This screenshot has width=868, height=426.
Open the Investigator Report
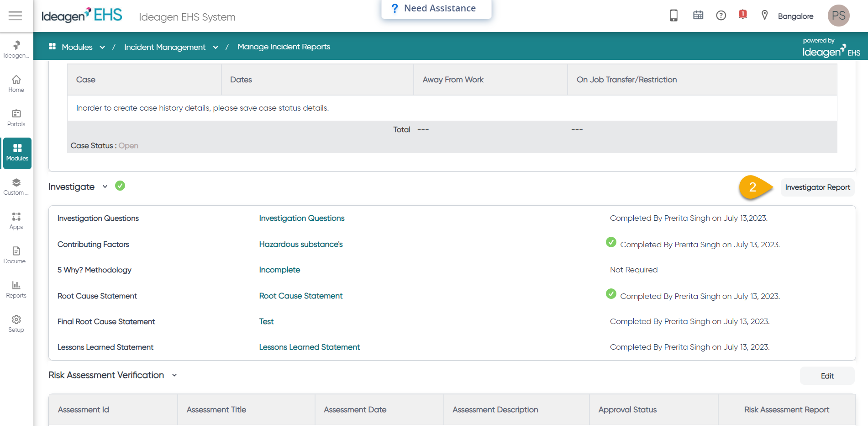[x=817, y=187]
